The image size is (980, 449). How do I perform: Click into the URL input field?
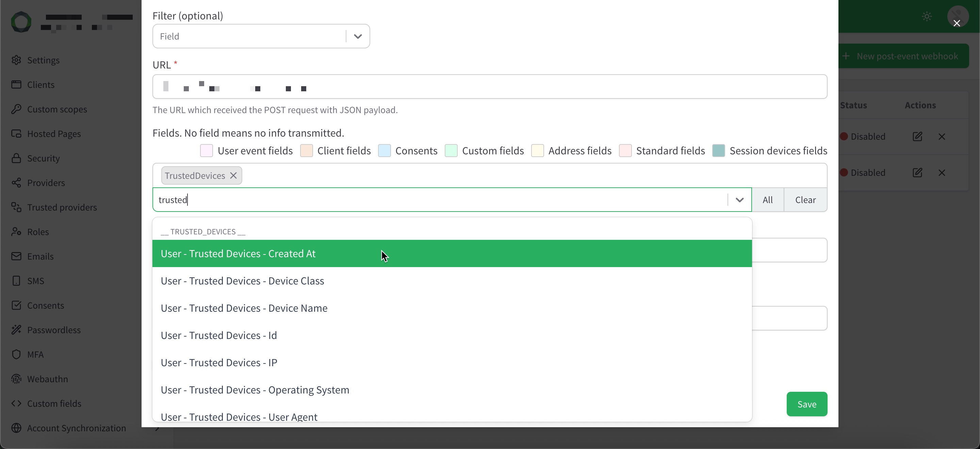(x=489, y=87)
